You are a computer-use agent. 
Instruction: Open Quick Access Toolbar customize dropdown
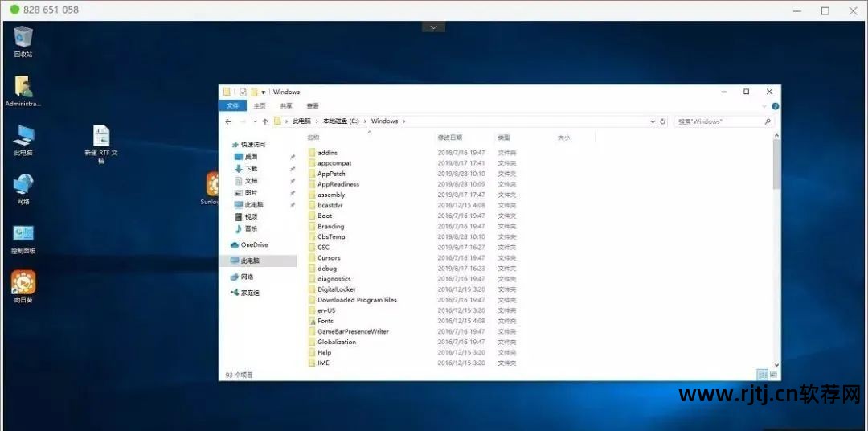click(264, 92)
